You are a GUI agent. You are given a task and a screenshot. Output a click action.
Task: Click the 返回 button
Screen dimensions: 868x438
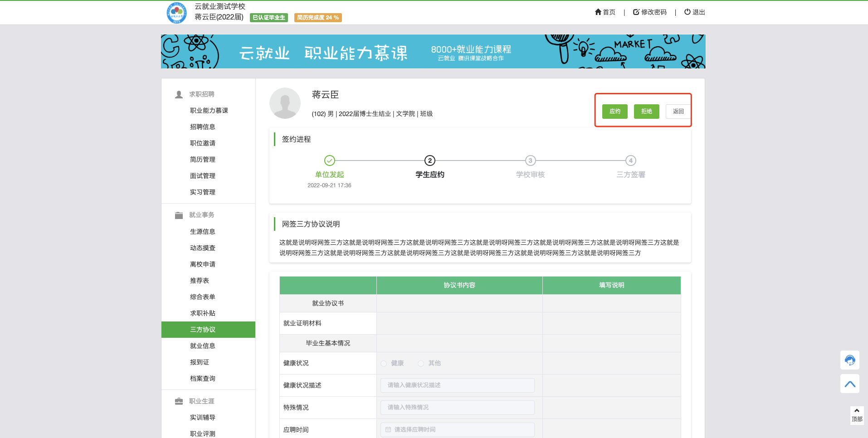tap(678, 112)
